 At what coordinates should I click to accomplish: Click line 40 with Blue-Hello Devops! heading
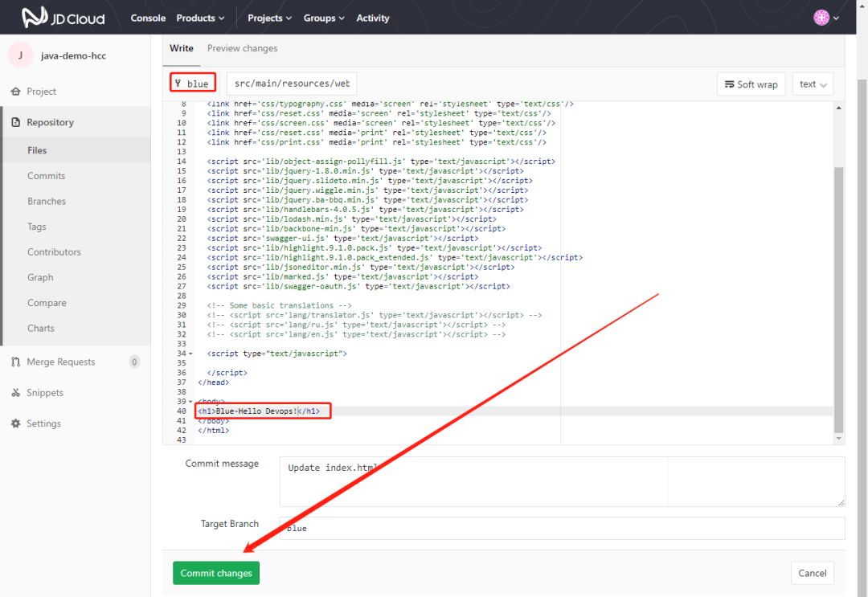259,411
